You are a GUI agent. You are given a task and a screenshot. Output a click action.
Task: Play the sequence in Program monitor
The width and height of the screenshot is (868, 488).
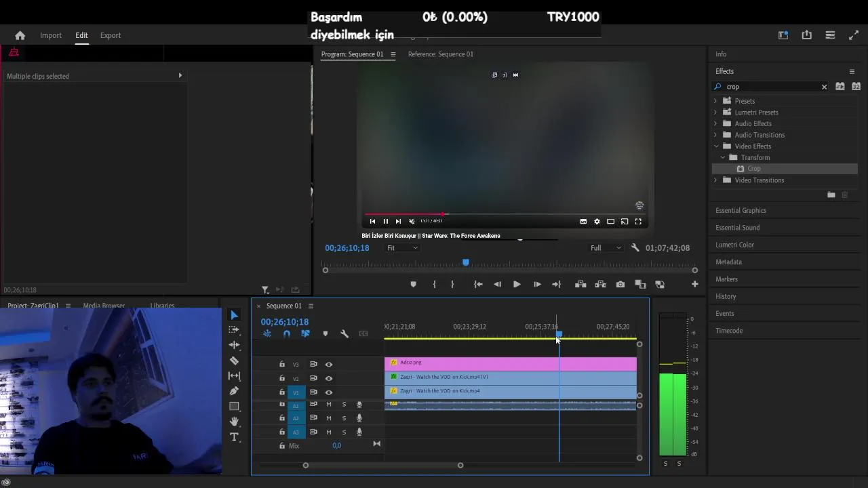click(517, 285)
